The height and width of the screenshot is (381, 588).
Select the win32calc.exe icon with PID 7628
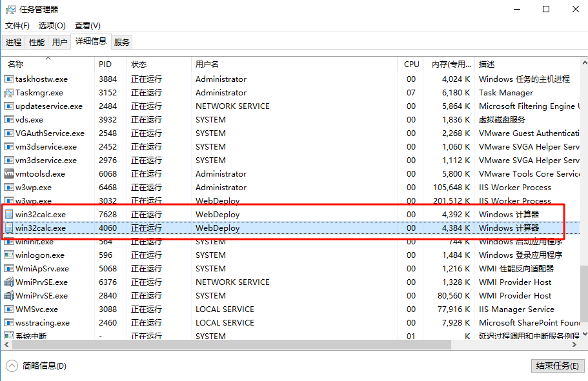(9, 215)
